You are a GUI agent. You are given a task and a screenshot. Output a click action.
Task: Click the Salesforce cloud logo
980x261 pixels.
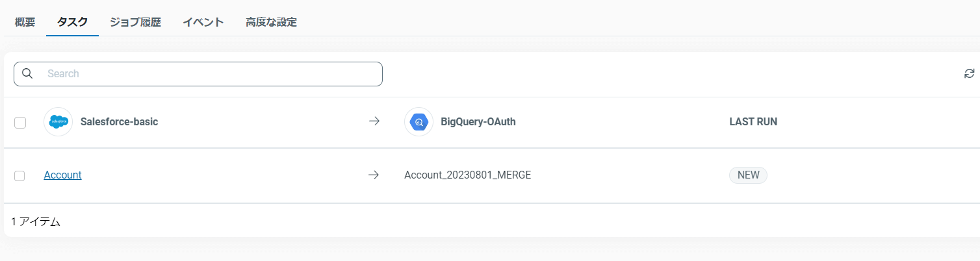coord(58,121)
